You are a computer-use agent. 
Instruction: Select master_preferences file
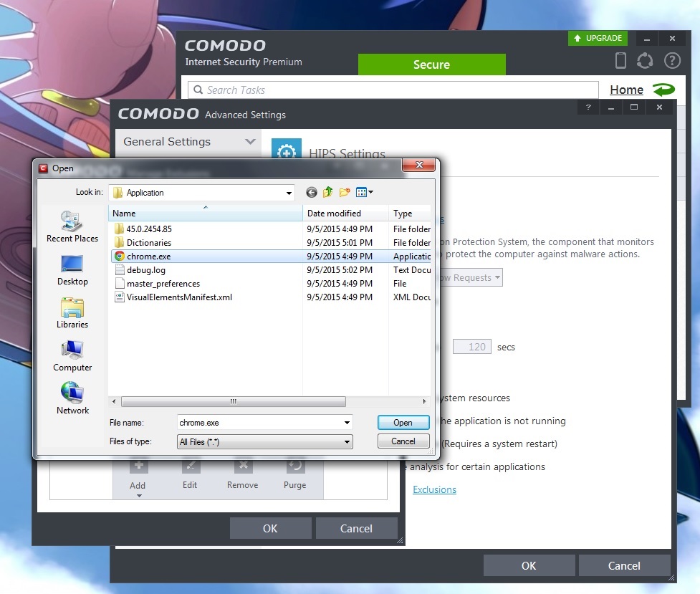(272, 284)
